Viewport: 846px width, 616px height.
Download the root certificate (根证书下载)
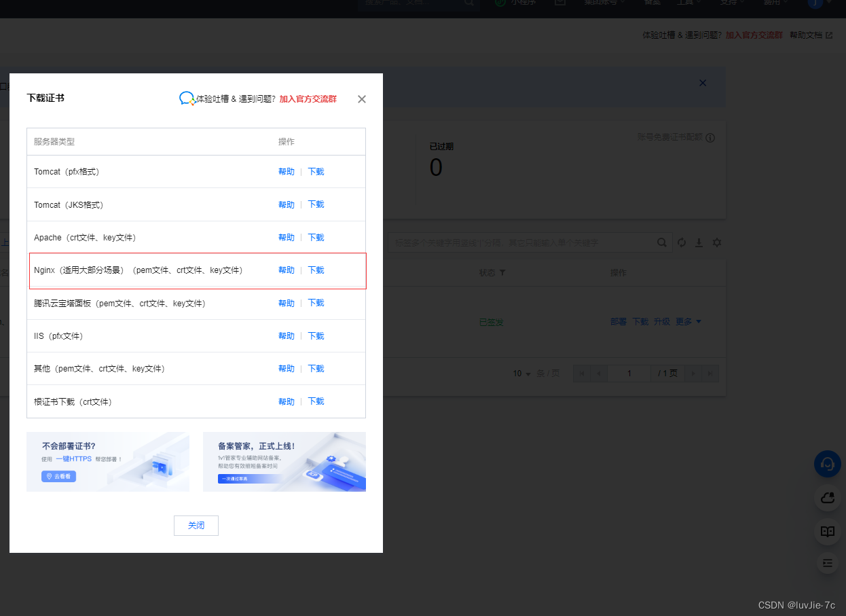[316, 401]
